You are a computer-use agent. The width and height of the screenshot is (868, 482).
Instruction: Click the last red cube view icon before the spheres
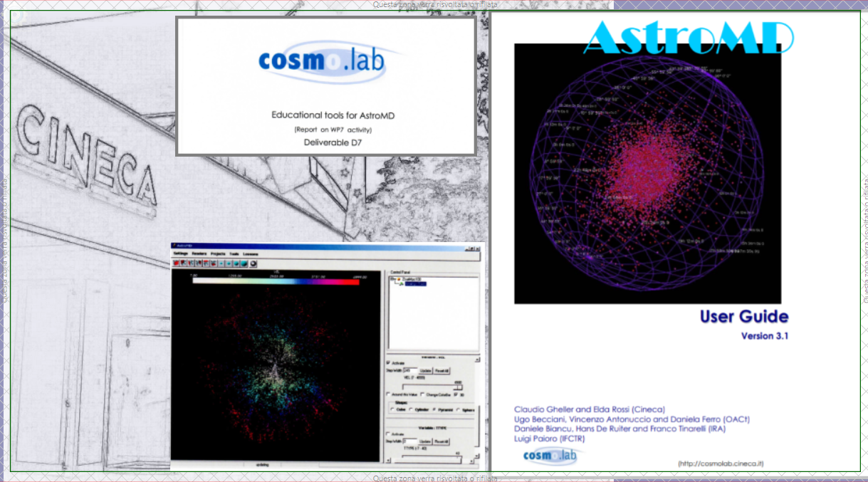[213, 263]
